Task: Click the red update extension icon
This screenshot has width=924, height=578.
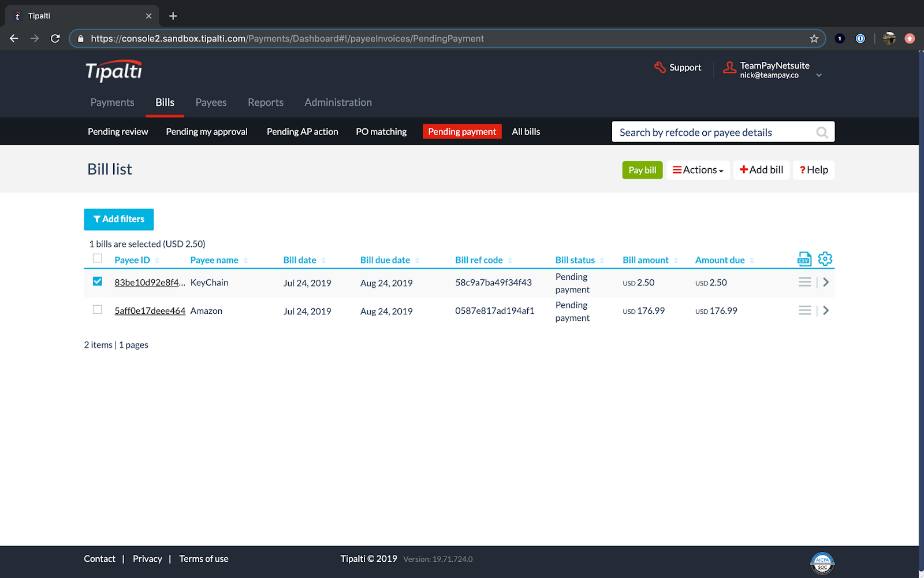Action: [910, 39]
